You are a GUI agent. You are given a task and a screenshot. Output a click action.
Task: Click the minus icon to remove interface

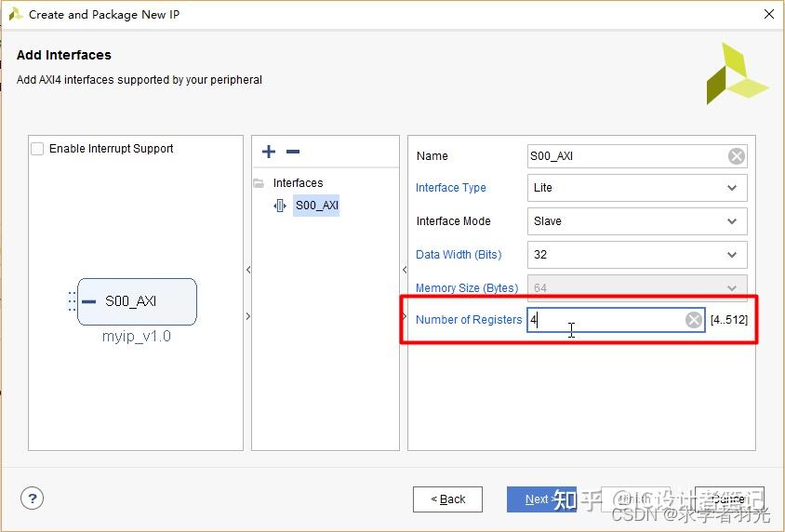[293, 152]
